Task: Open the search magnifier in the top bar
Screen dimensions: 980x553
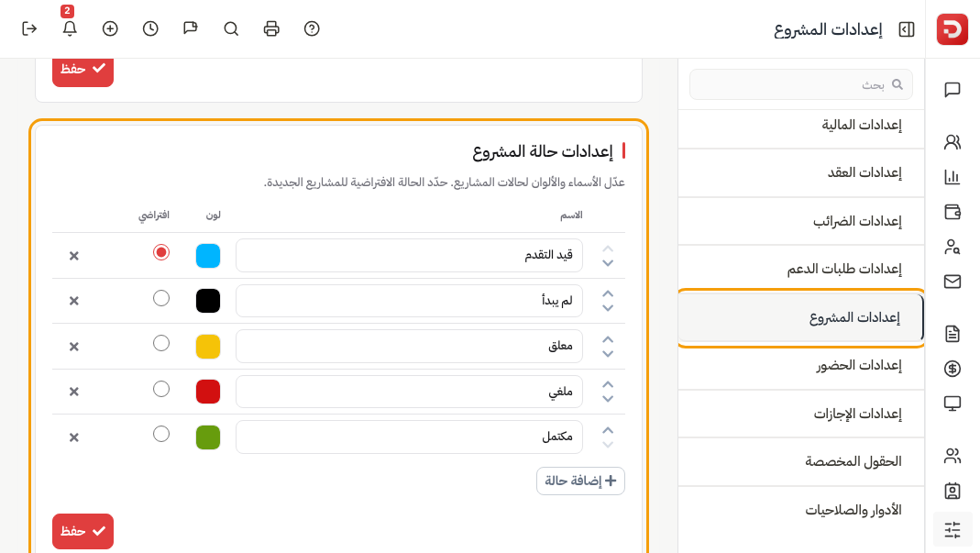Action: [231, 28]
